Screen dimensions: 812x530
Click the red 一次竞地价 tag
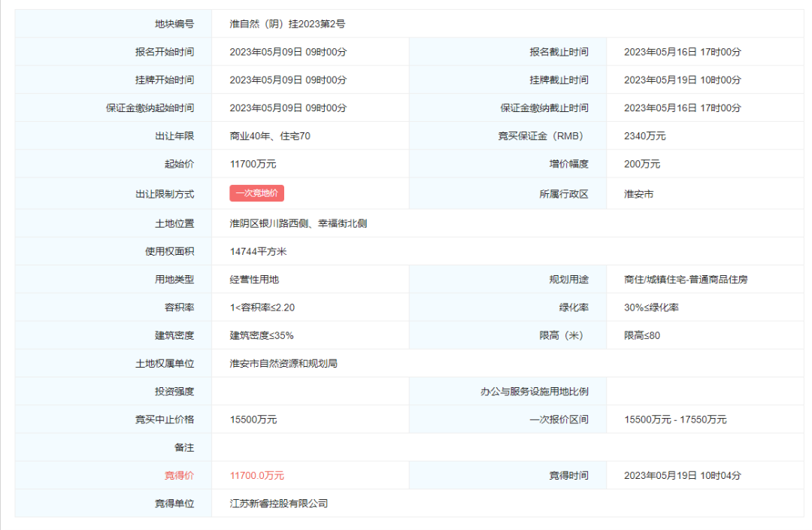pos(256,193)
